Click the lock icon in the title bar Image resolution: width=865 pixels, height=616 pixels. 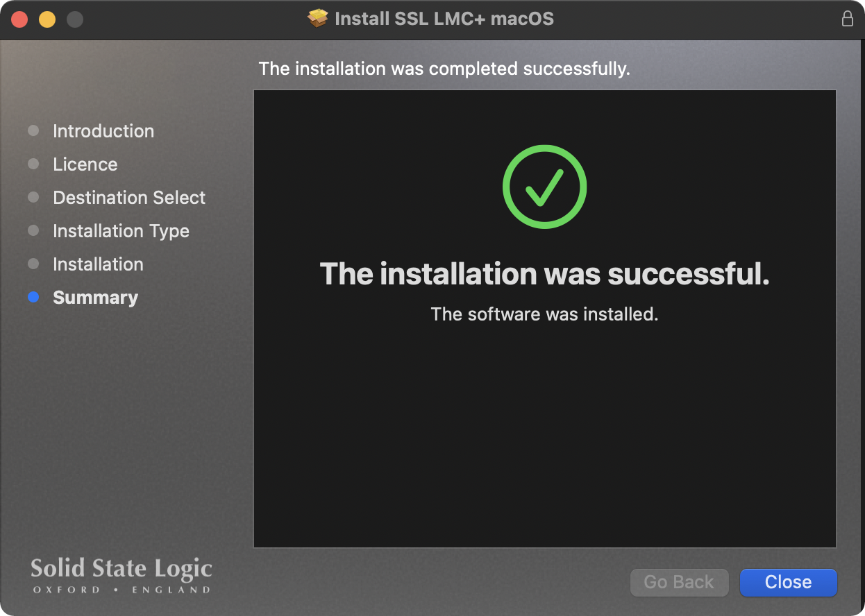click(848, 18)
